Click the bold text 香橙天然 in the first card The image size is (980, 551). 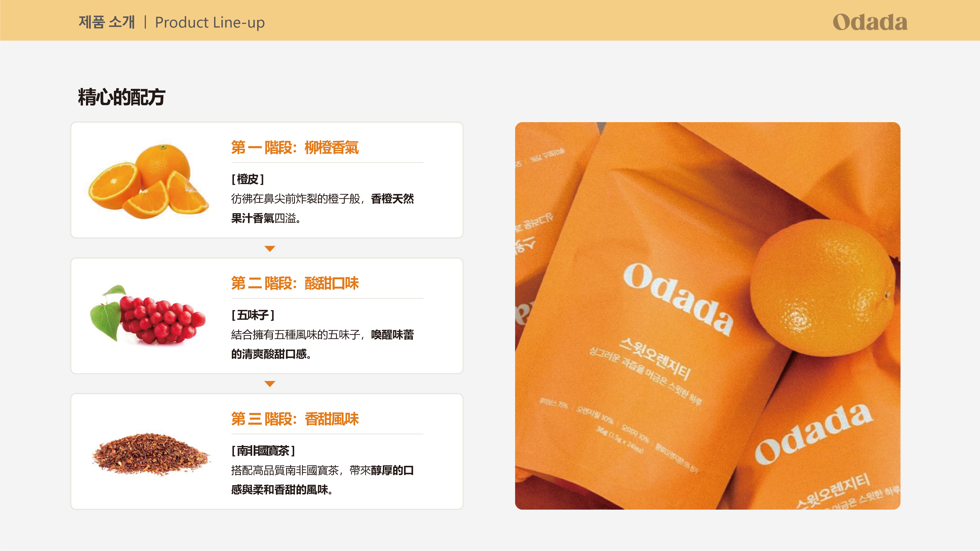[x=392, y=199]
